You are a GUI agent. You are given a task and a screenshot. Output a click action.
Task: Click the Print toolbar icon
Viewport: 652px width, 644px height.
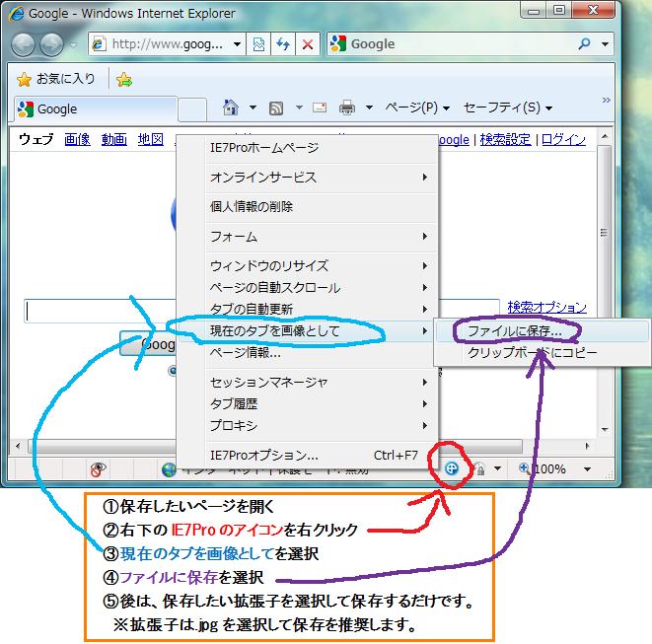click(x=347, y=107)
